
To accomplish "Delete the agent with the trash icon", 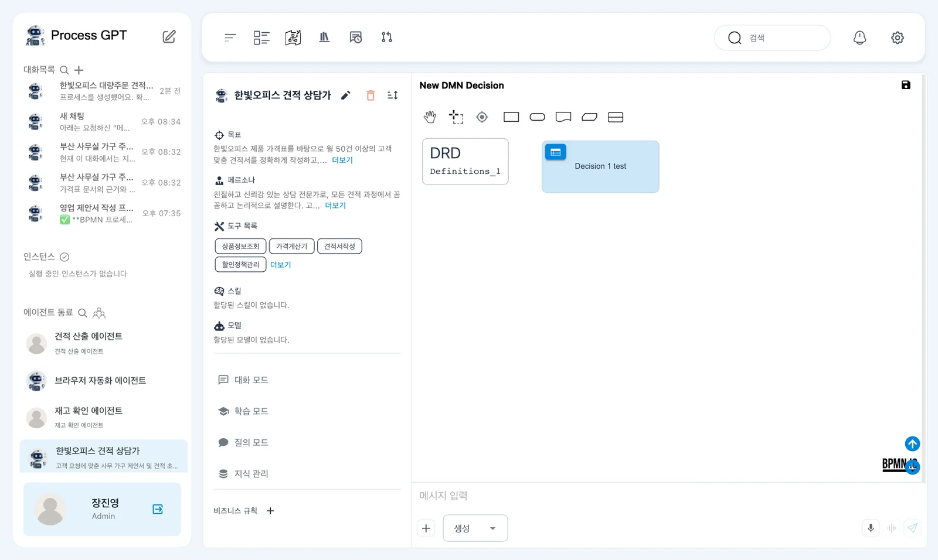I will point(371,95).
